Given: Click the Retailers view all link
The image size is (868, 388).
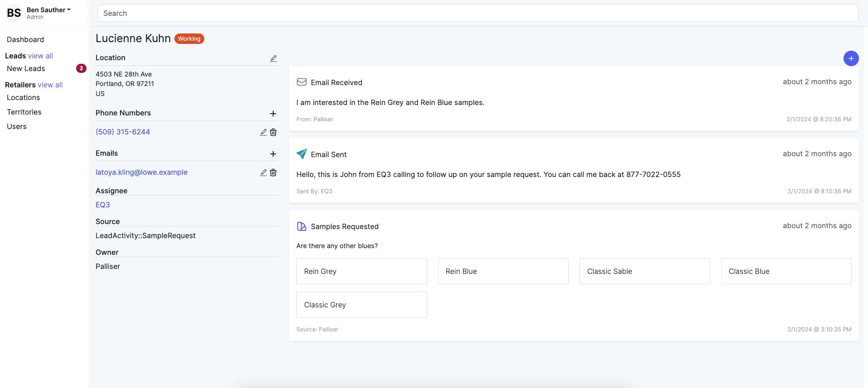Looking at the screenshot, I should pyautogui.click(x=50, y=85).
